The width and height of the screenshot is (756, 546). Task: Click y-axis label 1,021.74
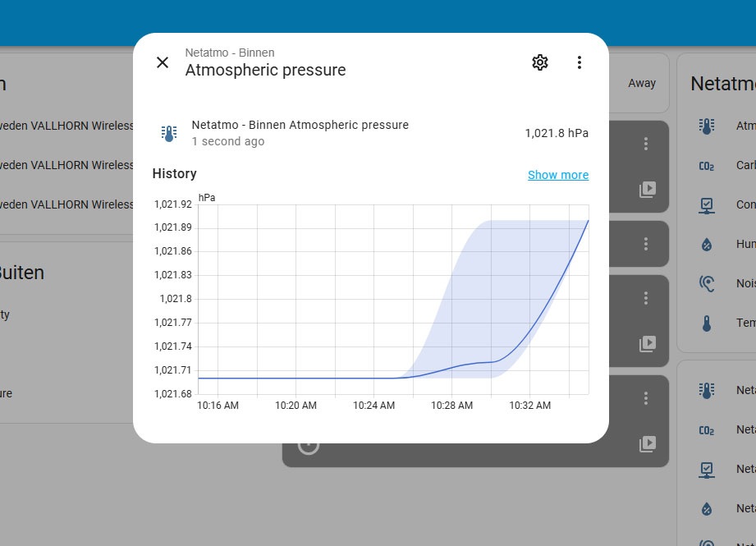click(173, 346)
